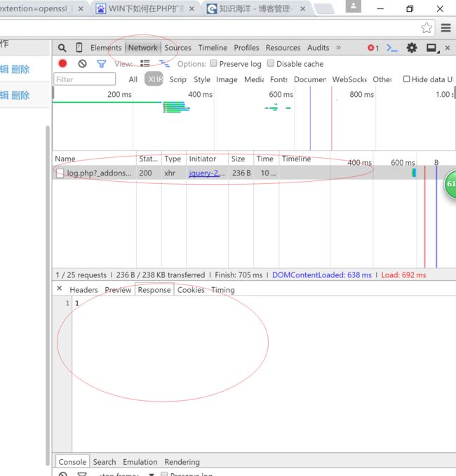Enable the Disable cache checkbox
The image size is (456, 476).
[x=271, y=63]
